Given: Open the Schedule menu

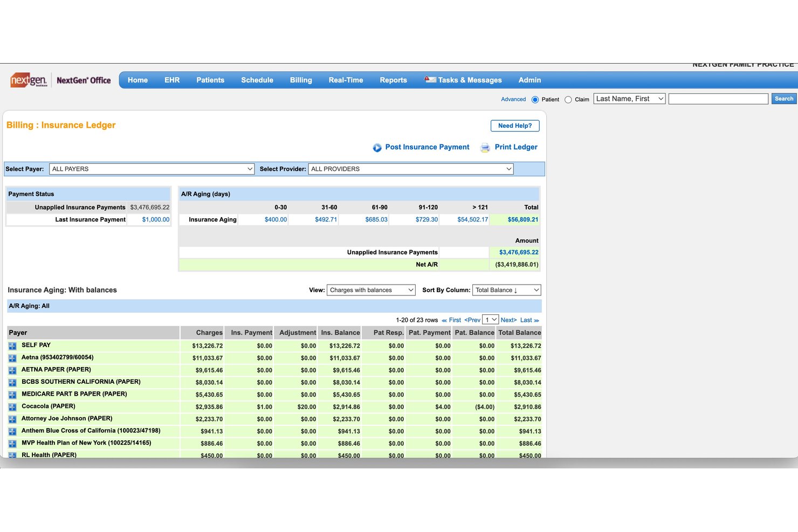Looking at the screenshot, I should pos(257,80).
